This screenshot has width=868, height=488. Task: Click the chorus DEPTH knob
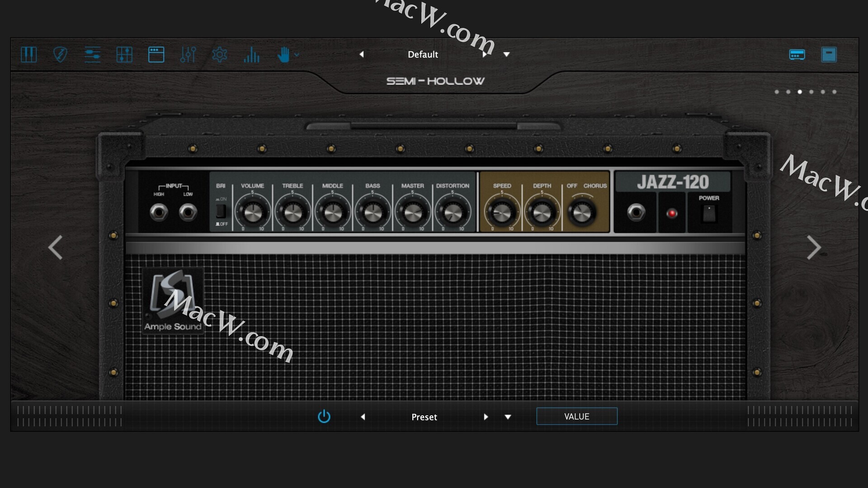pyautogui.click(x=542, y=212)
